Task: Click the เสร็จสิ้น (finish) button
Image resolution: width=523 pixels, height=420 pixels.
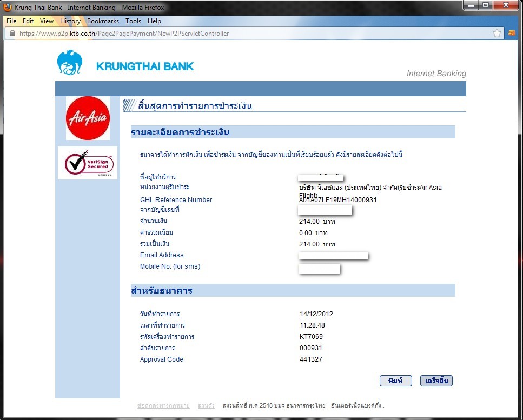Action: click(436, 381)
